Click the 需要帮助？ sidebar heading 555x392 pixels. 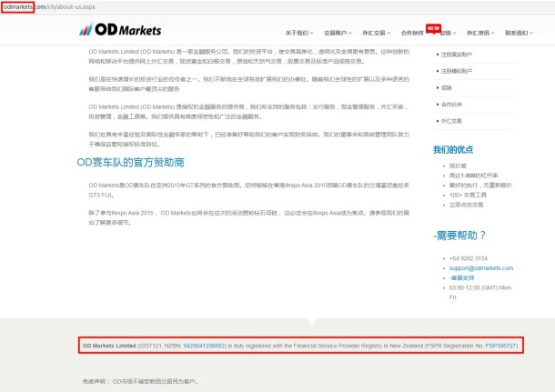(459, 236)
